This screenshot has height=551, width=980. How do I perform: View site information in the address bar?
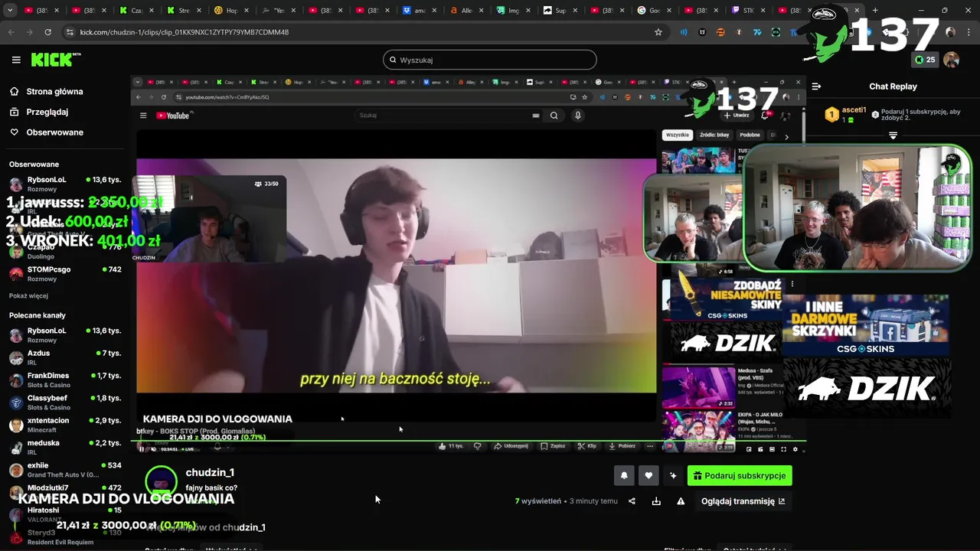(x=70, y=32)
